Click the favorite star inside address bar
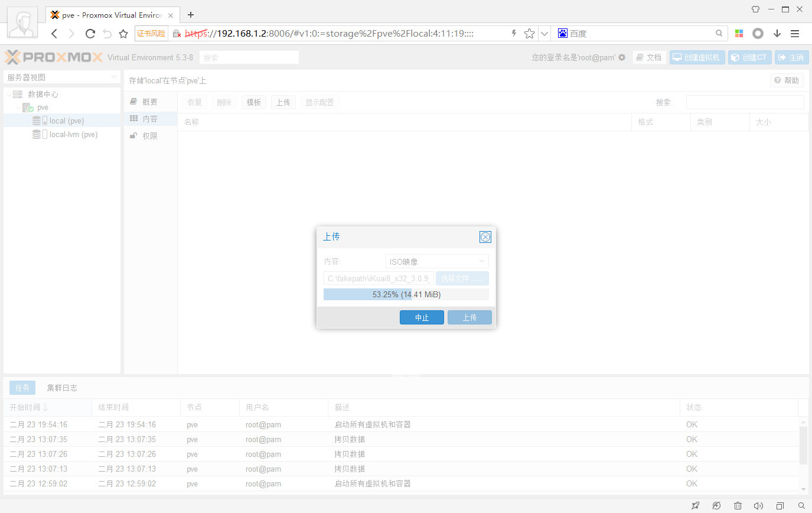Screen dimensions: 812x513 click(530, 34)
